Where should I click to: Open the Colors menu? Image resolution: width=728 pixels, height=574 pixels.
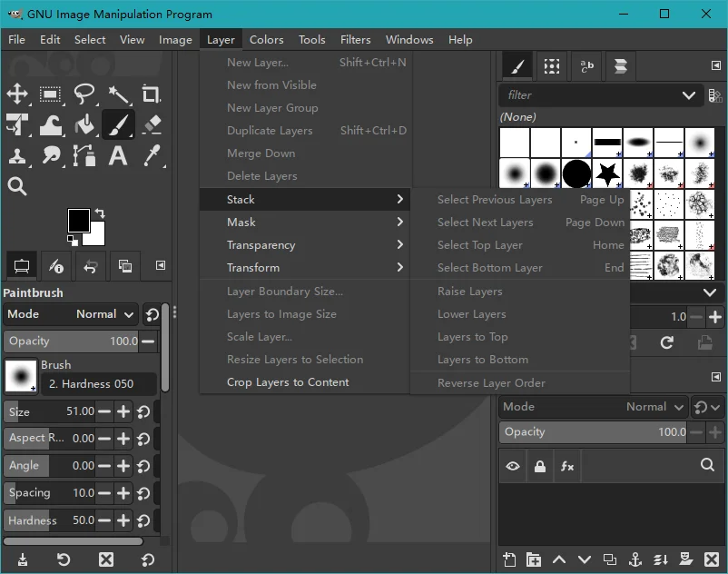point(267,40)
